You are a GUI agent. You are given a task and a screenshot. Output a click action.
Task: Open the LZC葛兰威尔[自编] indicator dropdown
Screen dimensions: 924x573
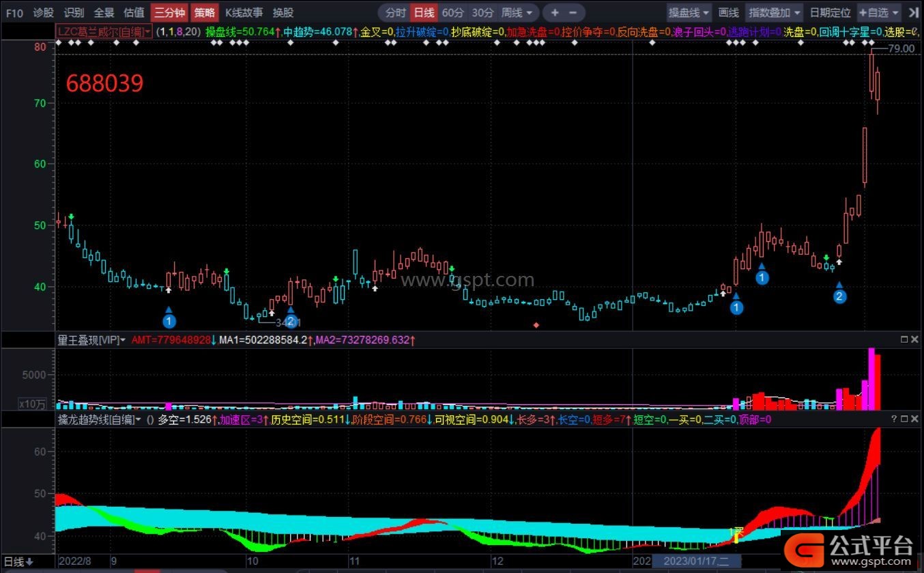pyautogui.click(x=104, y=31)
